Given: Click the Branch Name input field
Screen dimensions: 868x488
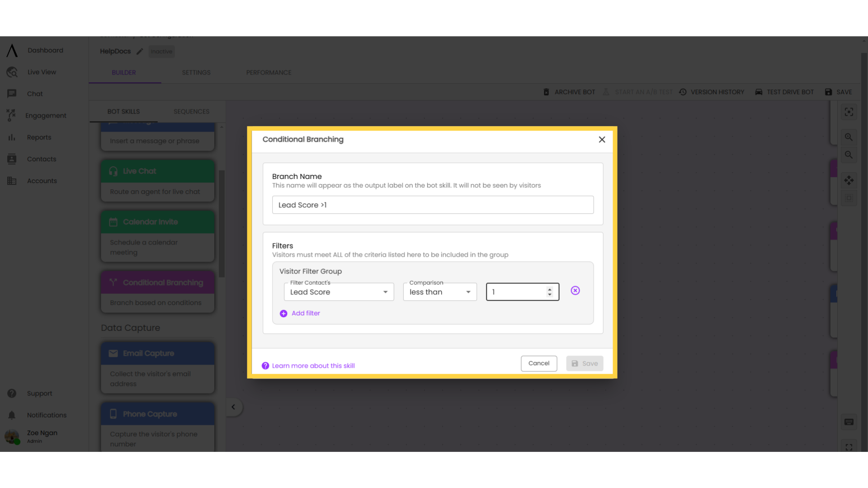Looking at the screenshot, I should tap(434, 205).
